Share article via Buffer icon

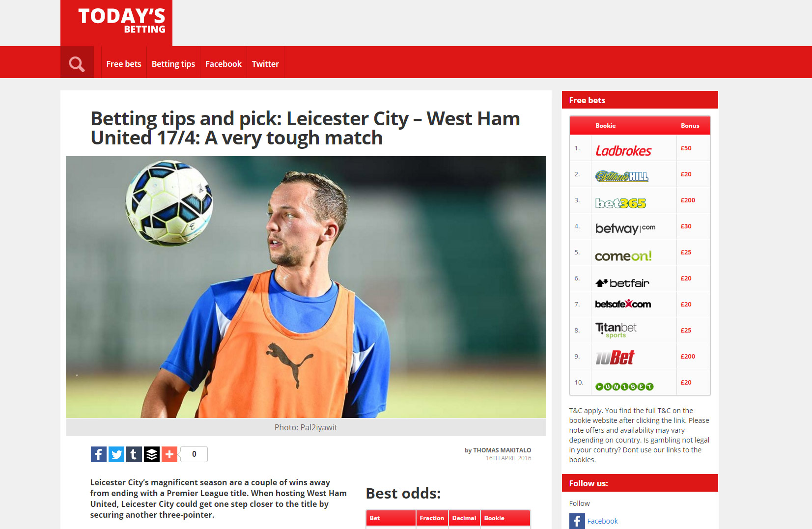(x=152, y=454)
